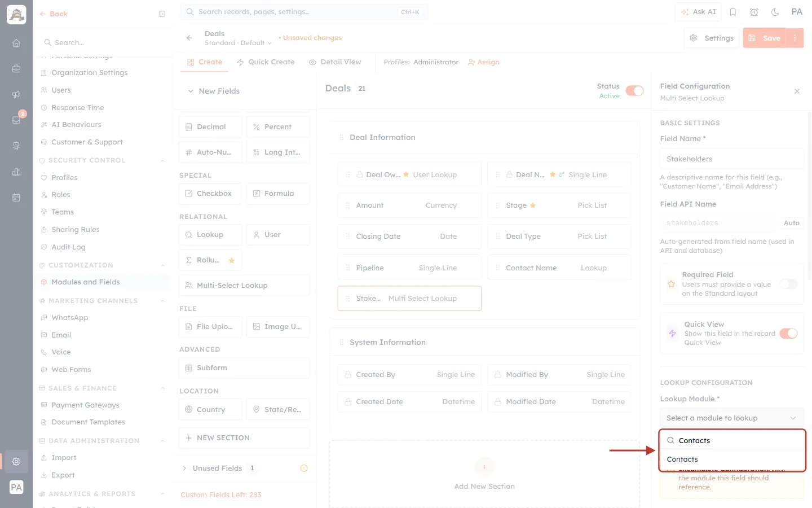
Task: Expand the Unused Fields section
Action: tap(184, 468)
